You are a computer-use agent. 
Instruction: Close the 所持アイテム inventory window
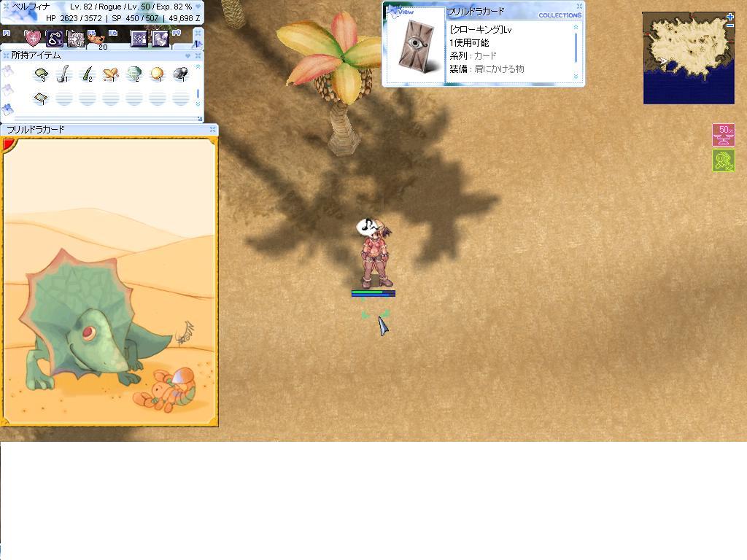pos(198,55)
